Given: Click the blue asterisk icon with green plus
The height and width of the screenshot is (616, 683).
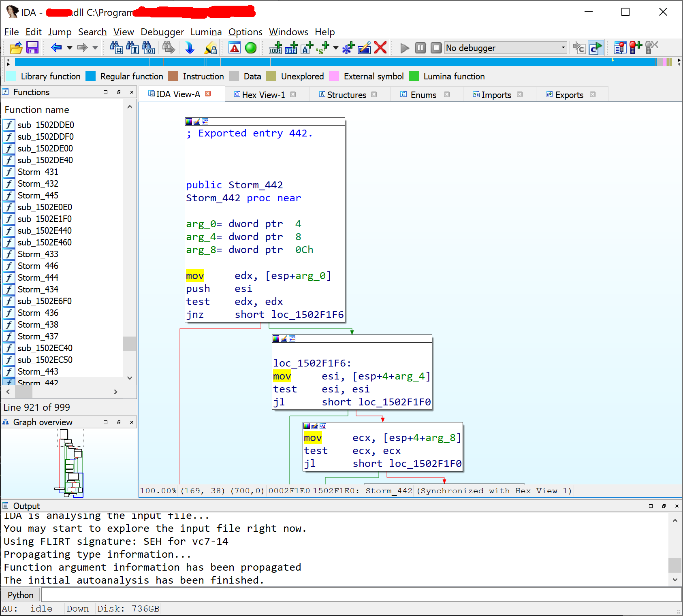Looking at the screenshot, I should pyautogui.click(x=348, y=48).
